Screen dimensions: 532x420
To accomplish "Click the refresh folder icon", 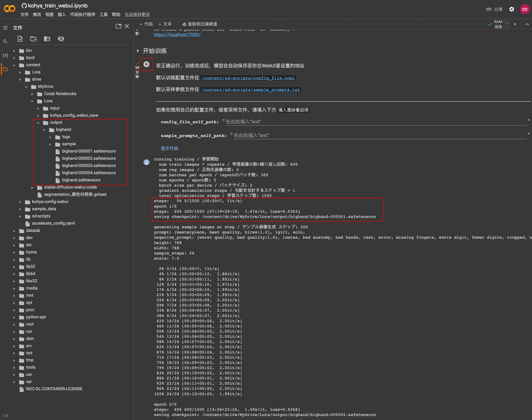I will click(x=33, y=39).
